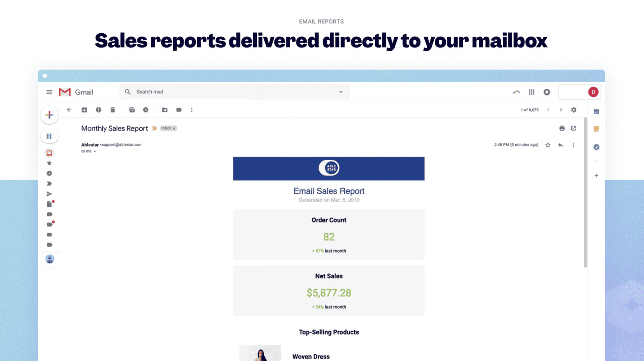Screen dimensions: 644x361
Task: Open the Inbox in left sidebar
Action: tap(49, 153)
